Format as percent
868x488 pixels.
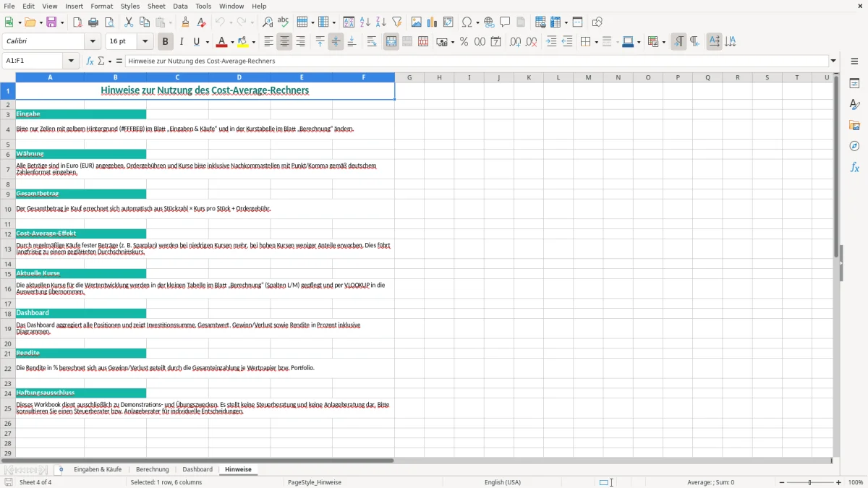pos(464,42)
